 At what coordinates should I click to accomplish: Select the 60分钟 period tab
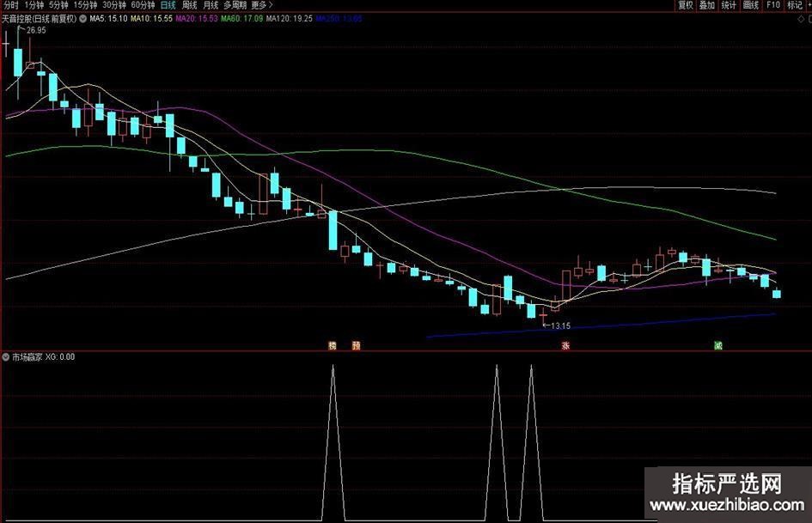143,5
